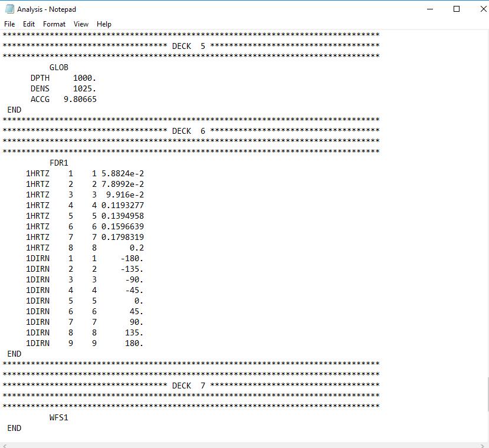Open the View menu
The height and width of the screenshot is (448, 489).
81,24
